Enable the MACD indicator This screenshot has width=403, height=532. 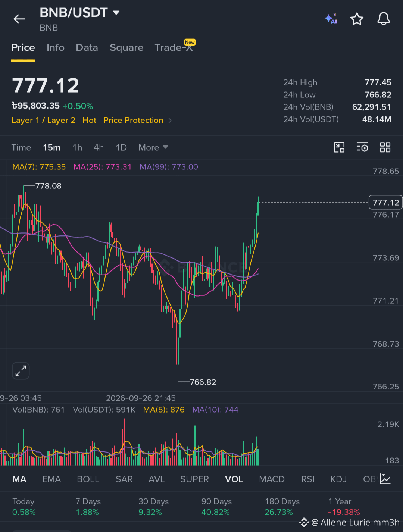coord(272,479)
